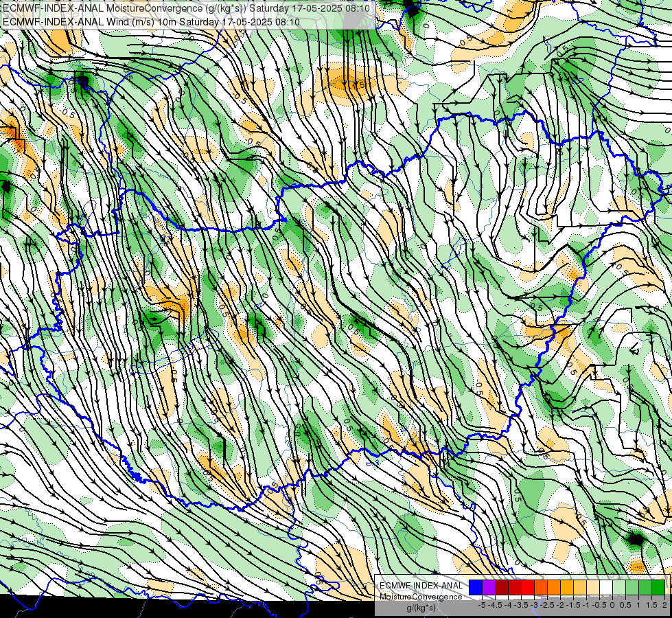Click the MoistureConvergence title line at top
This screenshot has height=618, width=672.
pyautogui.click(x=186, y=8)
